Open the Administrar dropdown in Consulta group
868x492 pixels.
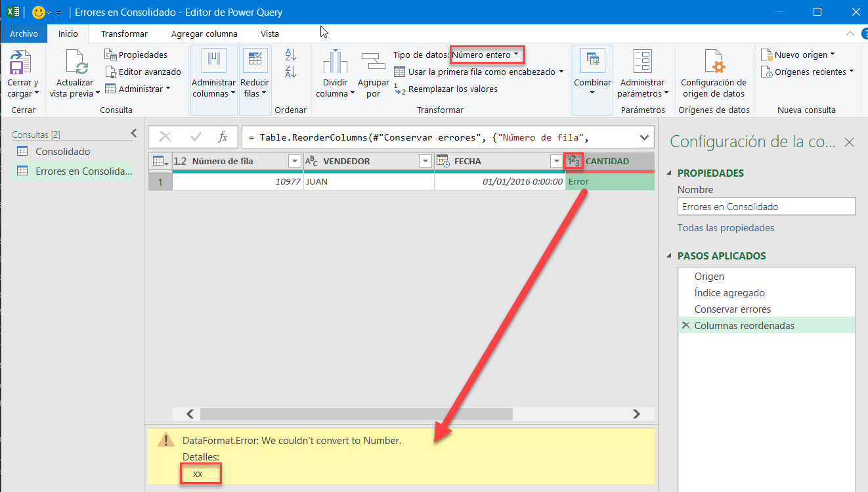[x=137, y=89]
